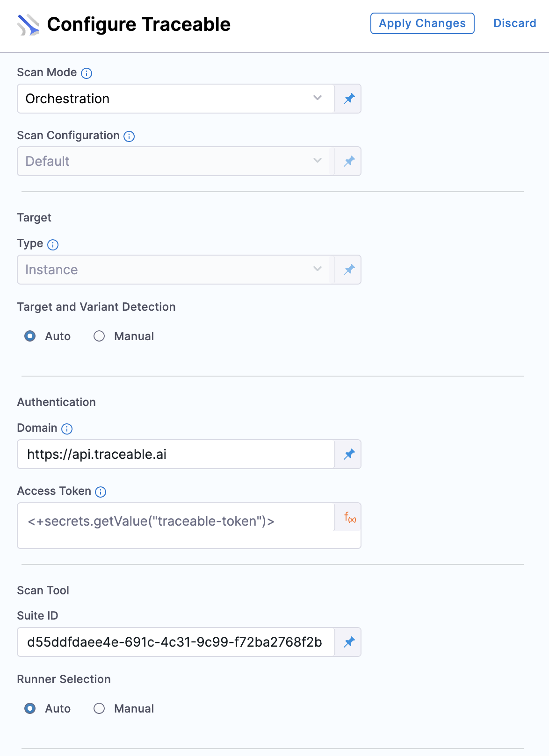
Task: Select Manual for Target and Variant Detection
Action: pyautogui.click(x=124, y=336)
